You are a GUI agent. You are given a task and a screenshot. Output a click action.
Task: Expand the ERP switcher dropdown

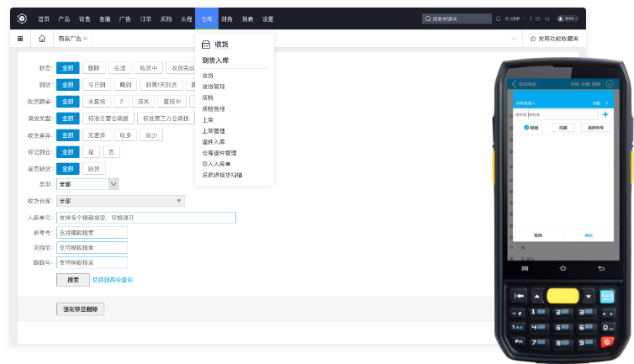coord(515,18)
